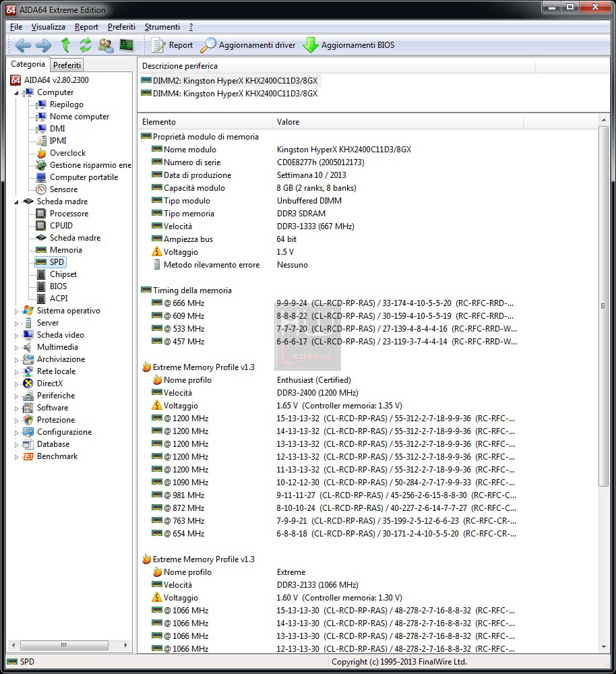Click the @ 1090 MHz timing row
Screen dimensions: 616x674
[333, 483]
